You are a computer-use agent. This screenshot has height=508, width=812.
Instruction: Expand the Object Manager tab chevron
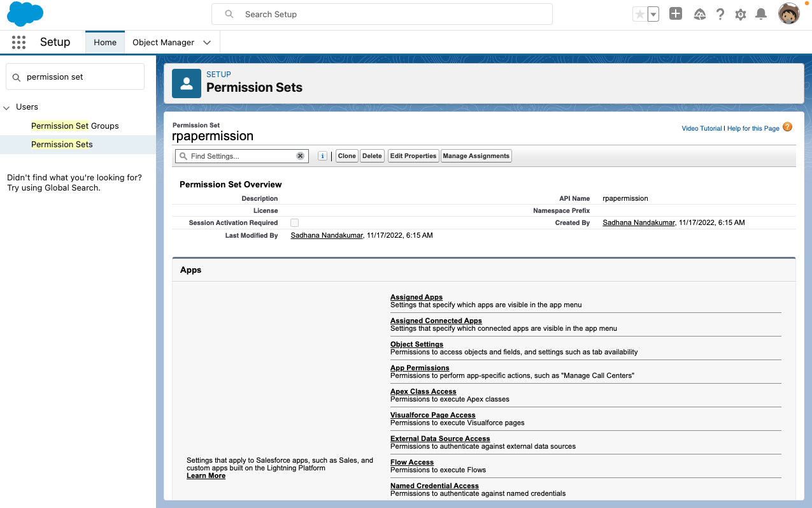[207, 43]
